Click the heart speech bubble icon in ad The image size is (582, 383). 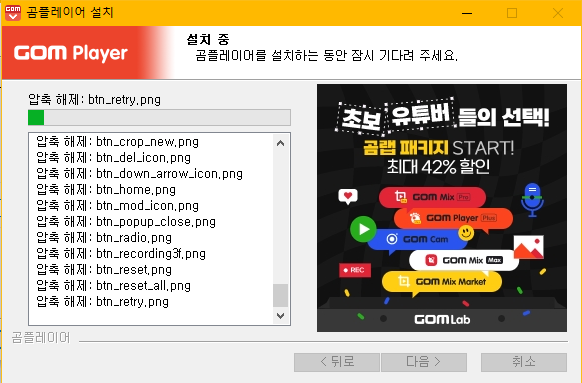pos(348,196)
